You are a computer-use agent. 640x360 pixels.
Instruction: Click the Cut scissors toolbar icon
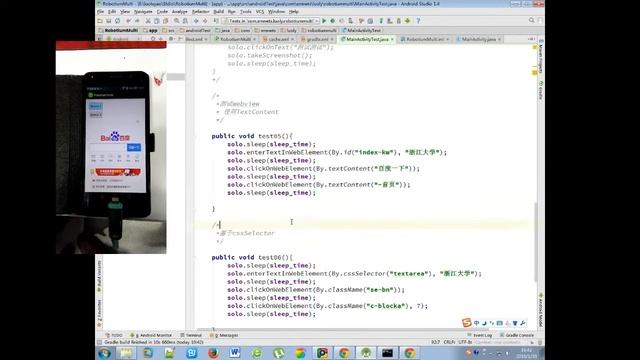148,21
